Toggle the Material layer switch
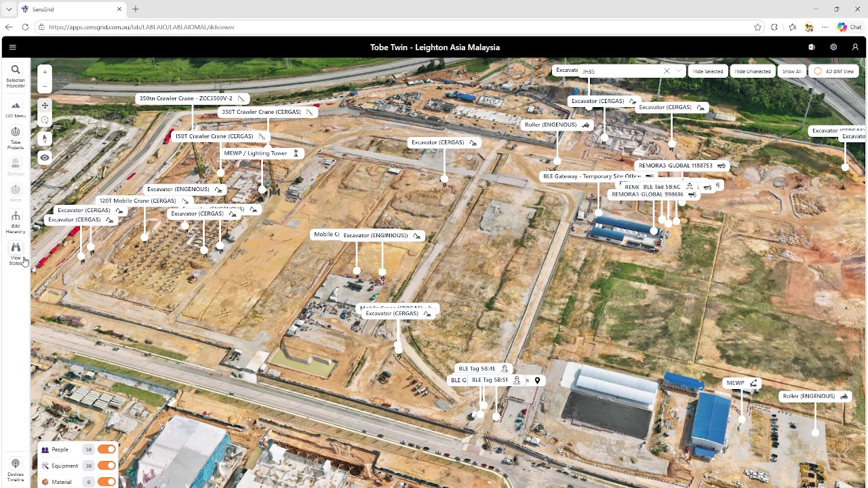 [106, 482]
